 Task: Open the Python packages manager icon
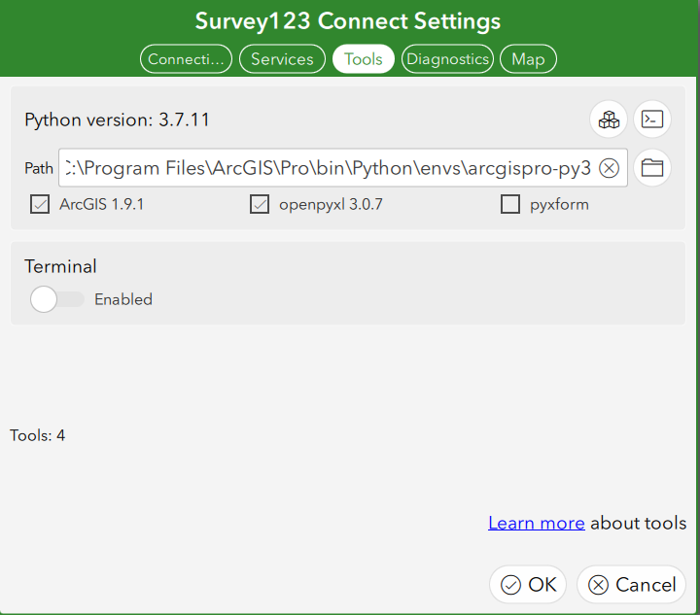609,120
